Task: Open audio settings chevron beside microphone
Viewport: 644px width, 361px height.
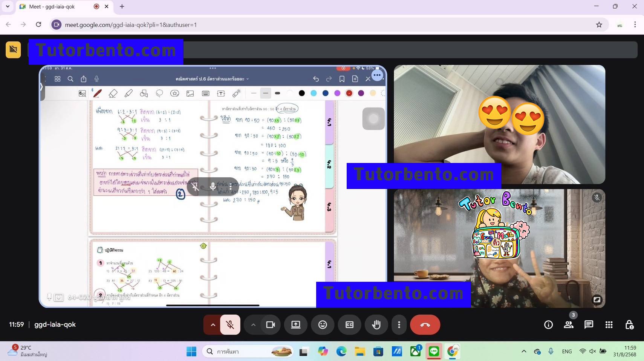Action: (213, 324)
